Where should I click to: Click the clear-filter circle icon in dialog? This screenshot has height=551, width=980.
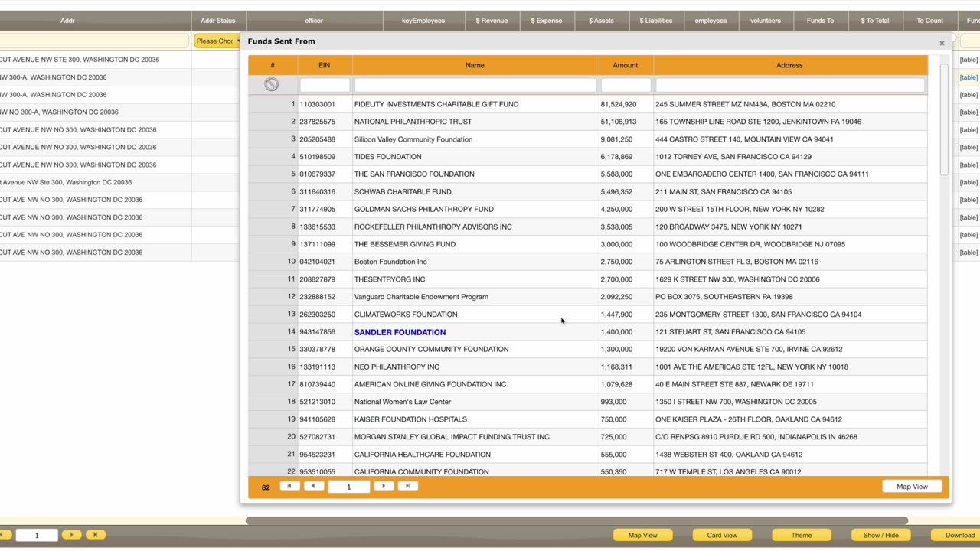pyautogui.click(x=272, y=84)
